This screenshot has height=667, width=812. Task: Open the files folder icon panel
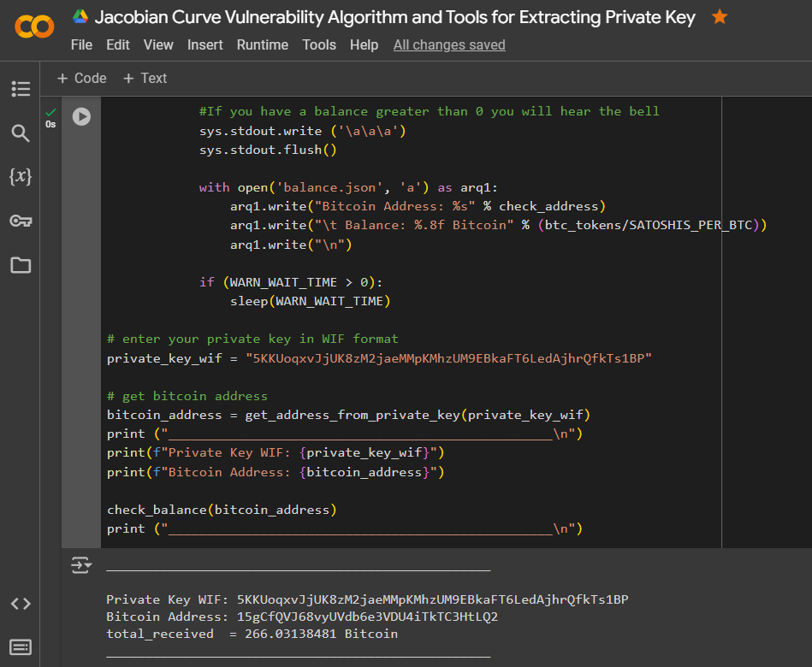21,265
